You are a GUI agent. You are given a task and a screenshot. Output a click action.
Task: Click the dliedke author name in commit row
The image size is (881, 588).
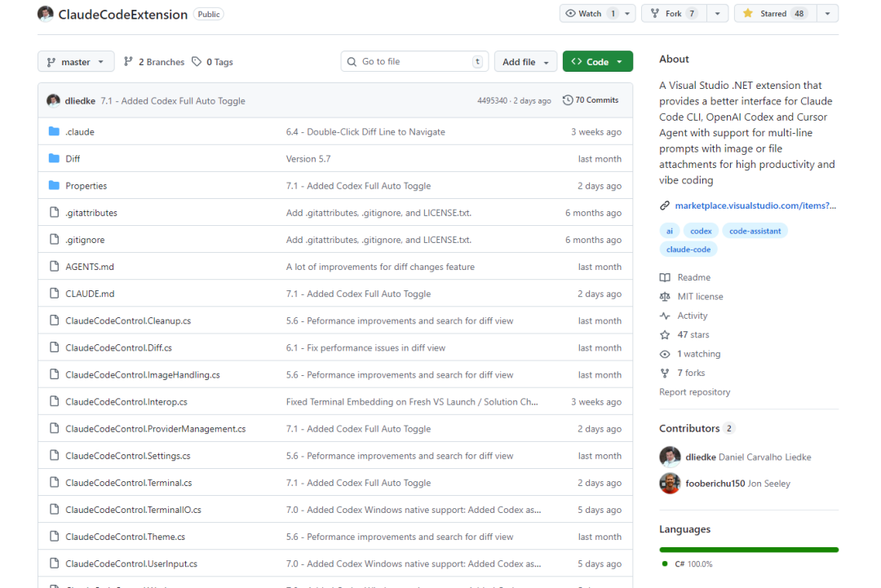pyautogui.click(x=80, y=100)
